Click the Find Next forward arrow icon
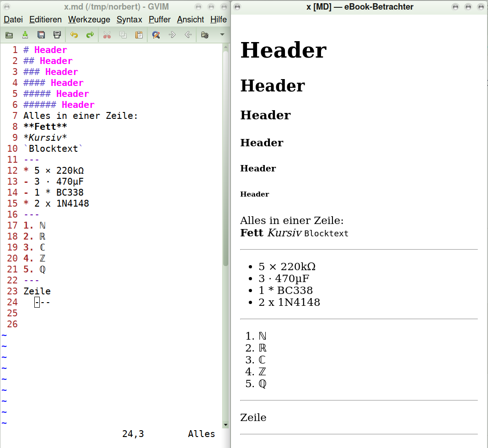This screenshot has height=448, width=488. pos(172,35)
